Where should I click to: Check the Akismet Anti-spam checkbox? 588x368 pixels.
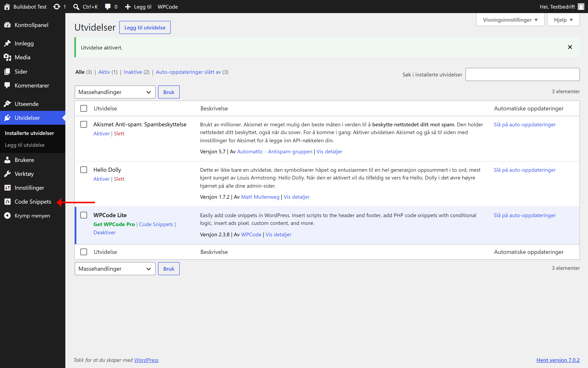[x=84, y=124]
